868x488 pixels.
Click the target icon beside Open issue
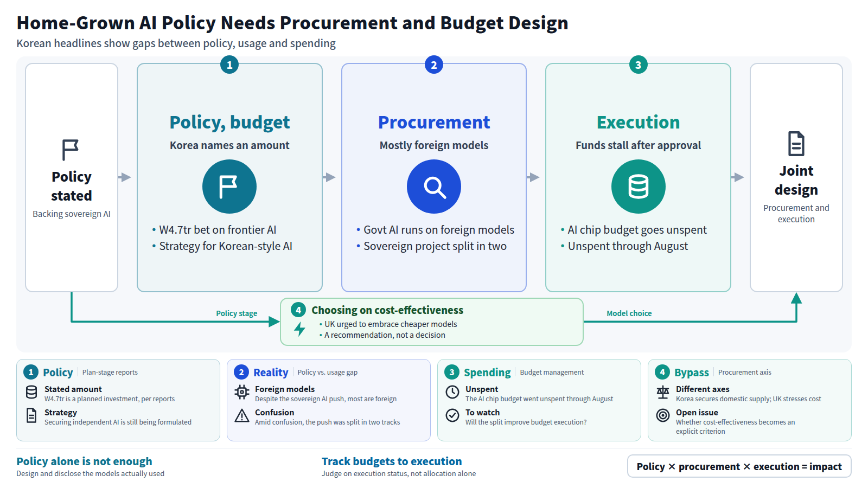pos(663,415)
